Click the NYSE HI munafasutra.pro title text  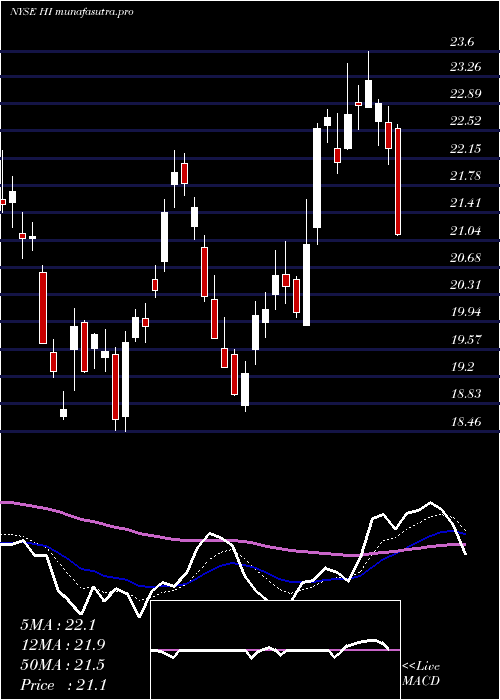click(71, 12)
